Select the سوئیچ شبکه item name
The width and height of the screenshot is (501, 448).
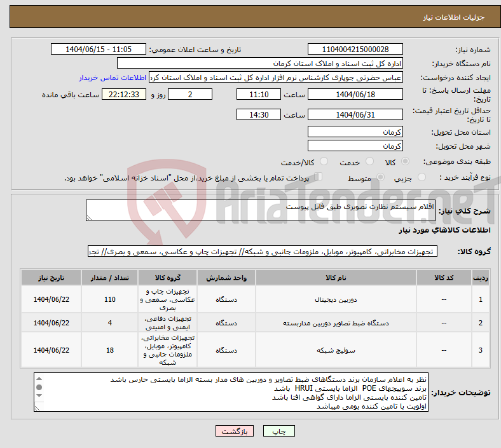tap(336, 350)
